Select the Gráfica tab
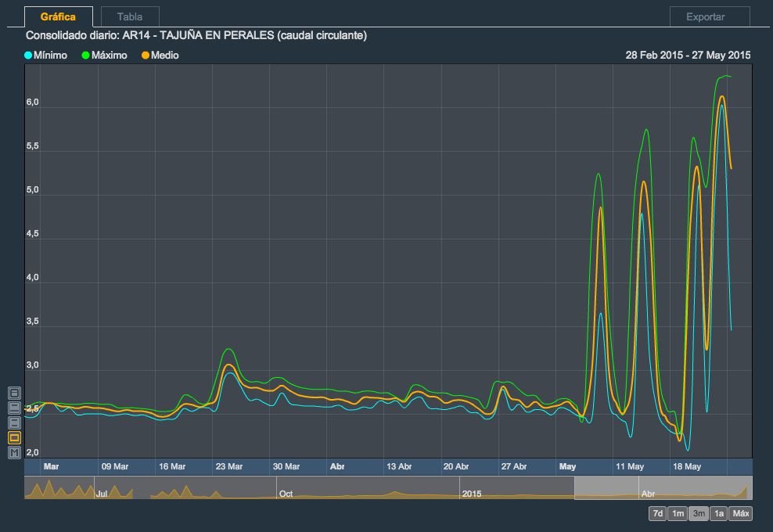Screen dimensions: 773x532 point(58,16)
